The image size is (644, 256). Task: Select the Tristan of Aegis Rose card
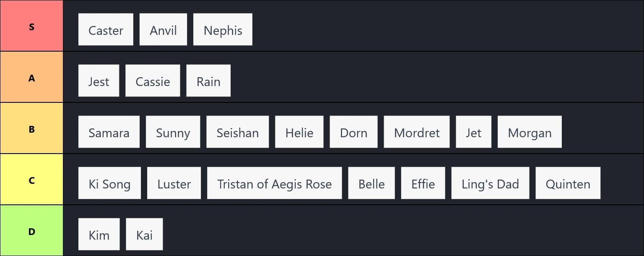(274, 183)
